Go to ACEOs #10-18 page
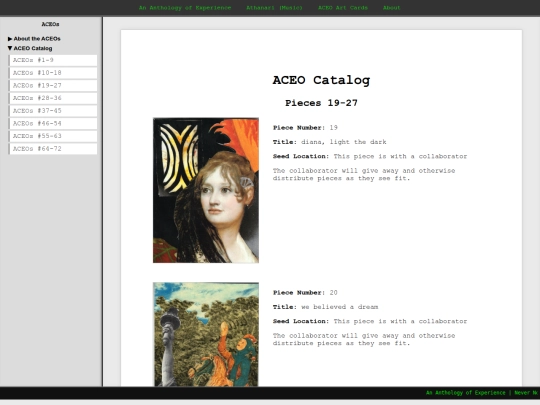 (x=53, y=73)
